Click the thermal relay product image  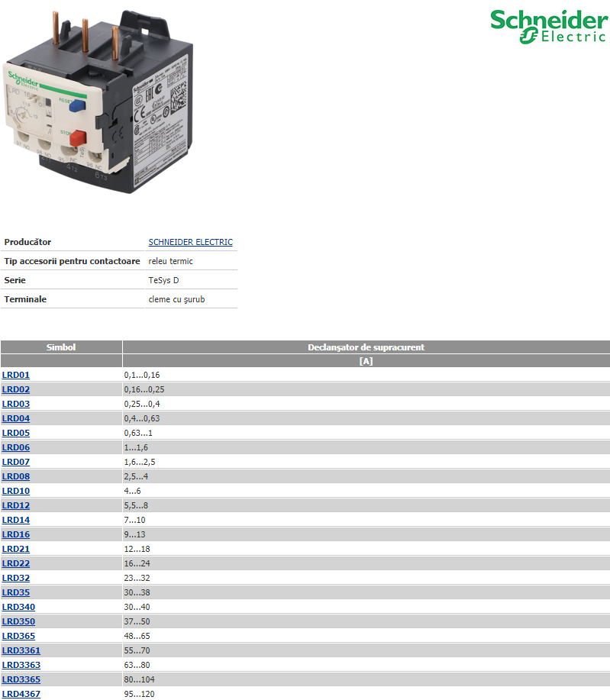point(98,102)
